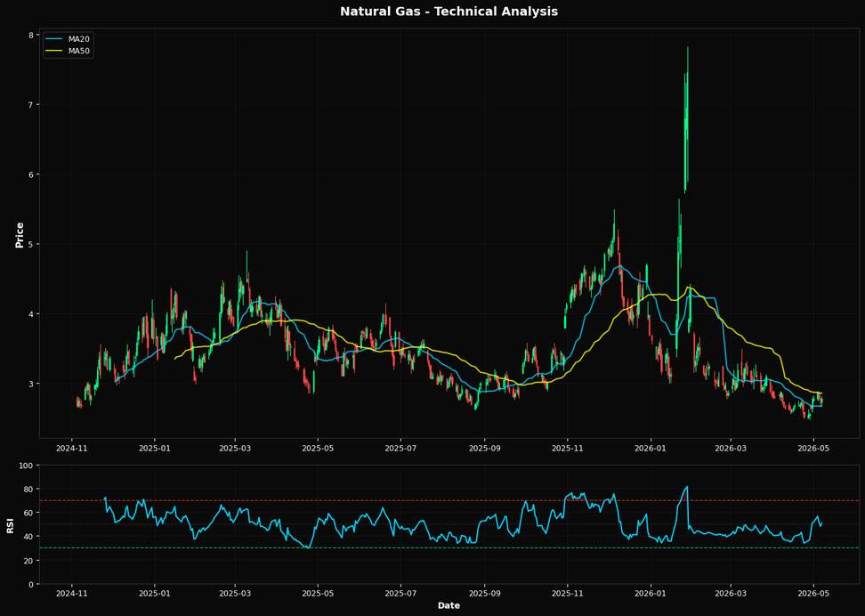Click the 2025-11 date tick under RSI panel
The image size is (865, 616).
(568, 594)
